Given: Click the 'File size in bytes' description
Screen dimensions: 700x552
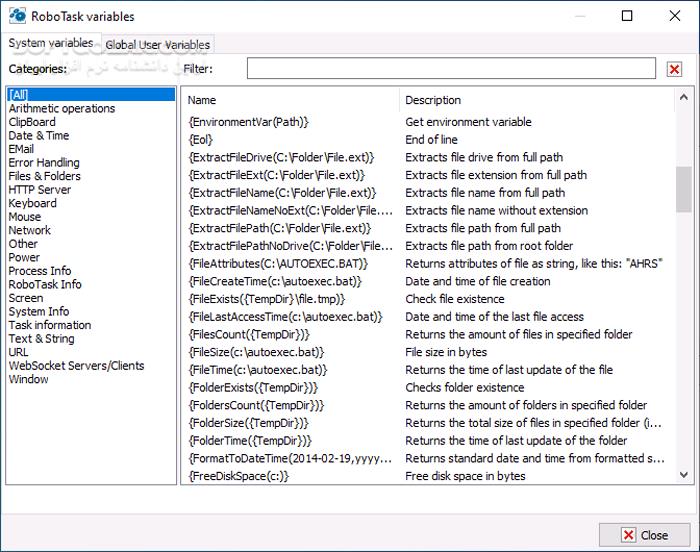Looking at the screenshot, I should pos(446,352).
